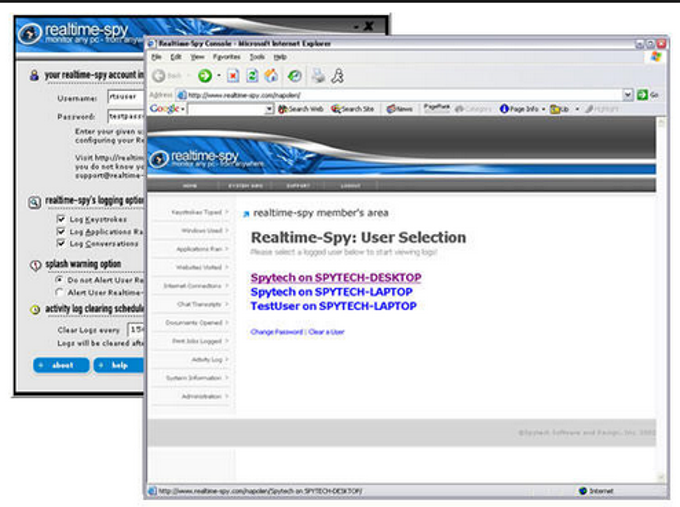Open the Favorites menu in Internet Explorer
Image resolution: width=680 pixels, height=507 pixels.
click(226, 57)
